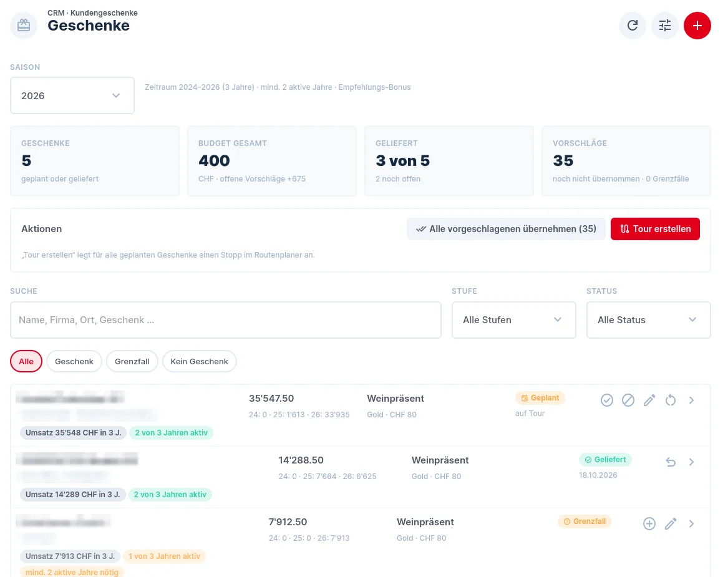Click the orange Grenzfall status badge in the 7'912.50 row

pos(585,521)
